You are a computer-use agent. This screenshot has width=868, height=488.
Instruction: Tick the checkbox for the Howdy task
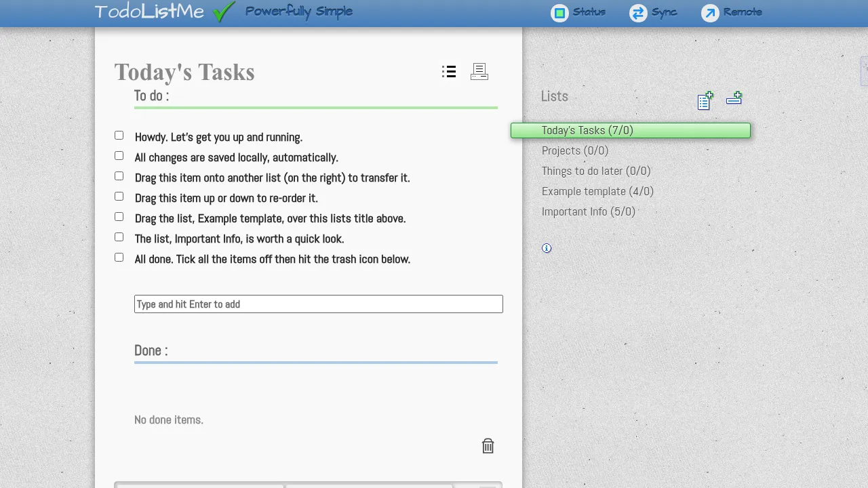(119, 136)
